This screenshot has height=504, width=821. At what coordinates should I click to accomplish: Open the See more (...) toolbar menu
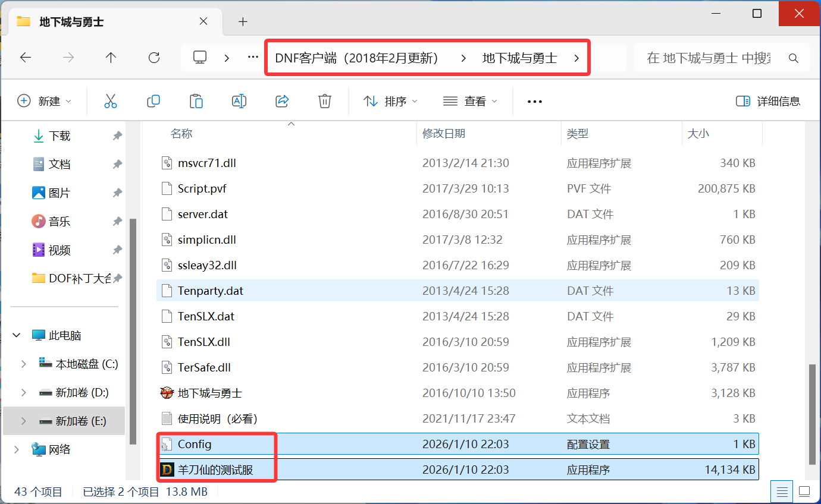[x=534, y=101]
